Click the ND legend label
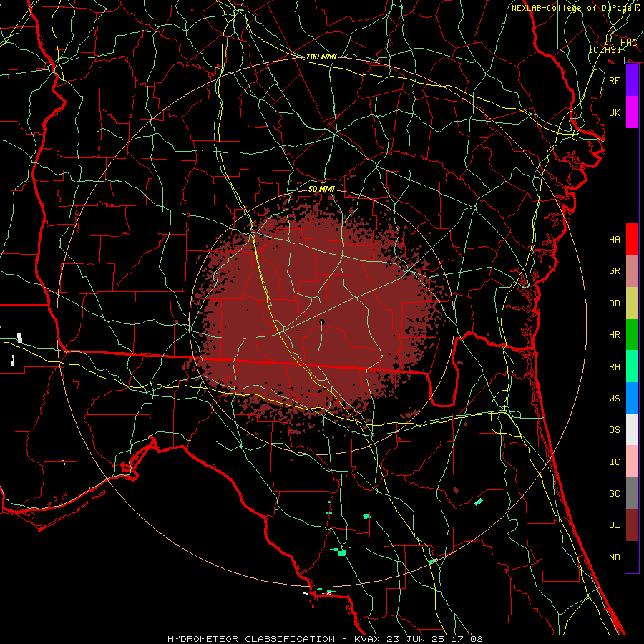Image resolution: width=644 pixels, height=644 pixels. [x=615, y=557]
